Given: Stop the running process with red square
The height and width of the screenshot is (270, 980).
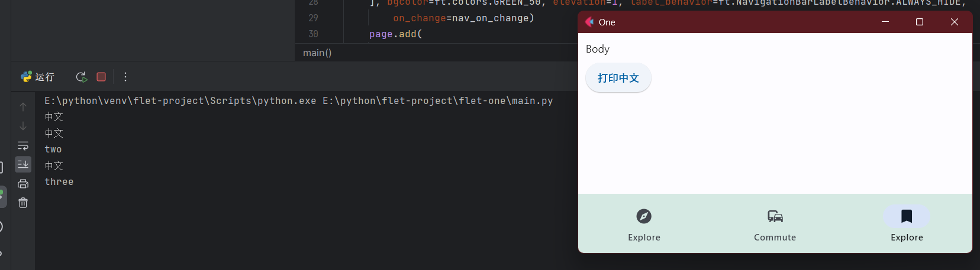Looking at the screenshot, I should pyautogui.click(x=101, y=77).
